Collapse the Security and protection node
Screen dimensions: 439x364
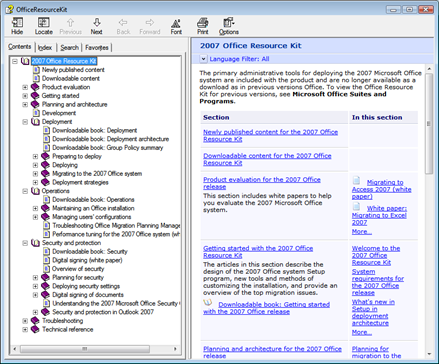(25, 243)
